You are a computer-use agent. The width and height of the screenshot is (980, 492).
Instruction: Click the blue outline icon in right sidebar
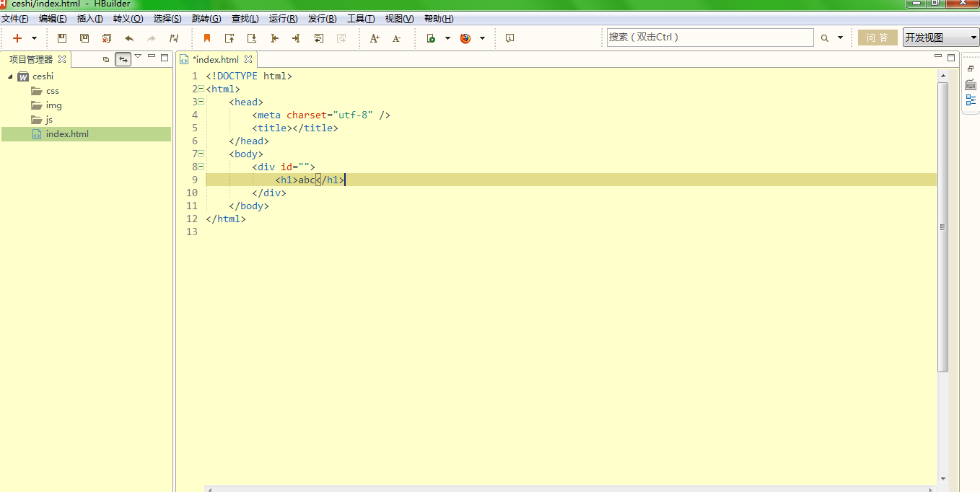[971, 100]
